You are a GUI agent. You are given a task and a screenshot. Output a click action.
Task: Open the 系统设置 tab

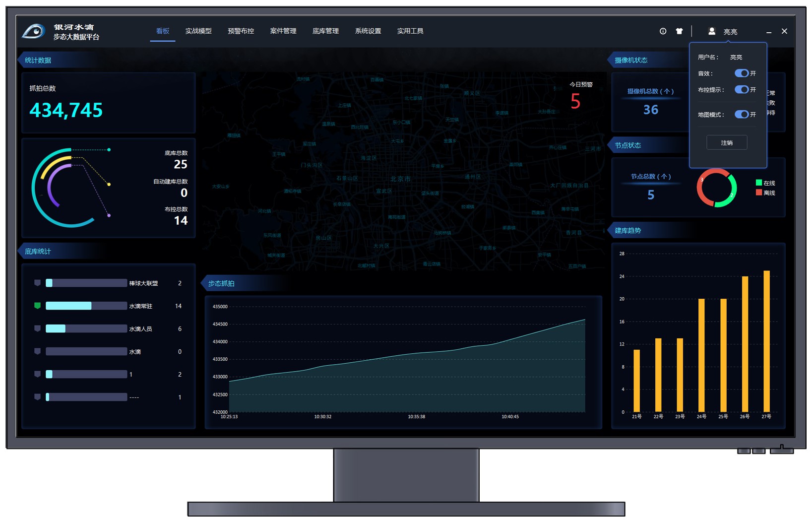click(x=368, y=31)
